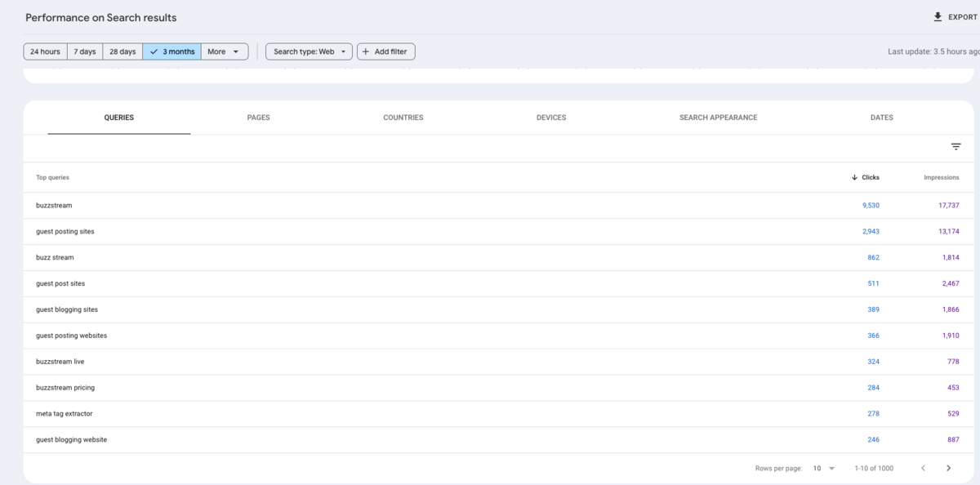Switch to the Search Appearance tab
Viewport: 980px width, 485px height.
coord(718,118)
